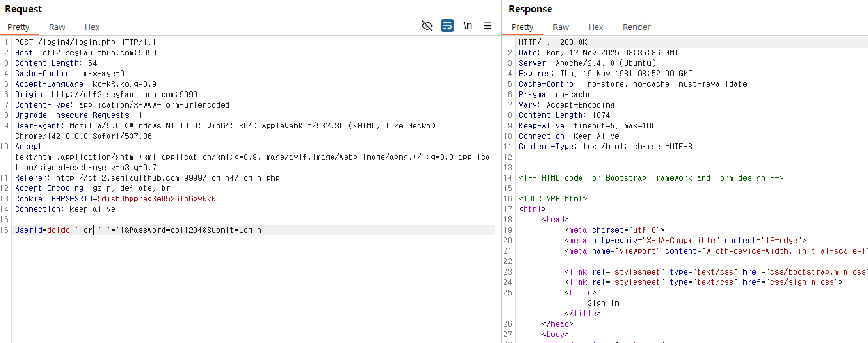Click the UserId parameter line in request body

(138, 230)
